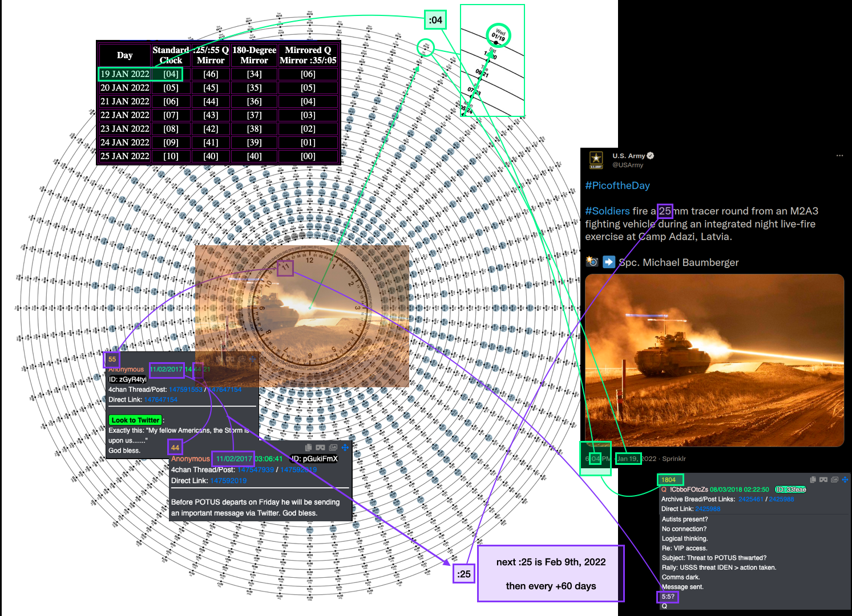Click the ID: pGukiFmX badge
The height and width of the screenshot is (616, 852).
[x=314, y=459]
